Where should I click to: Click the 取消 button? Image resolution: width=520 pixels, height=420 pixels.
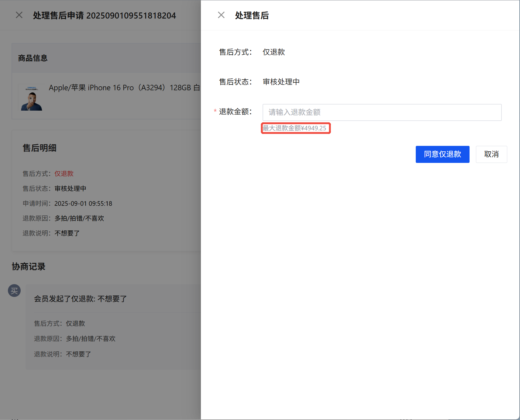[491, 154]
